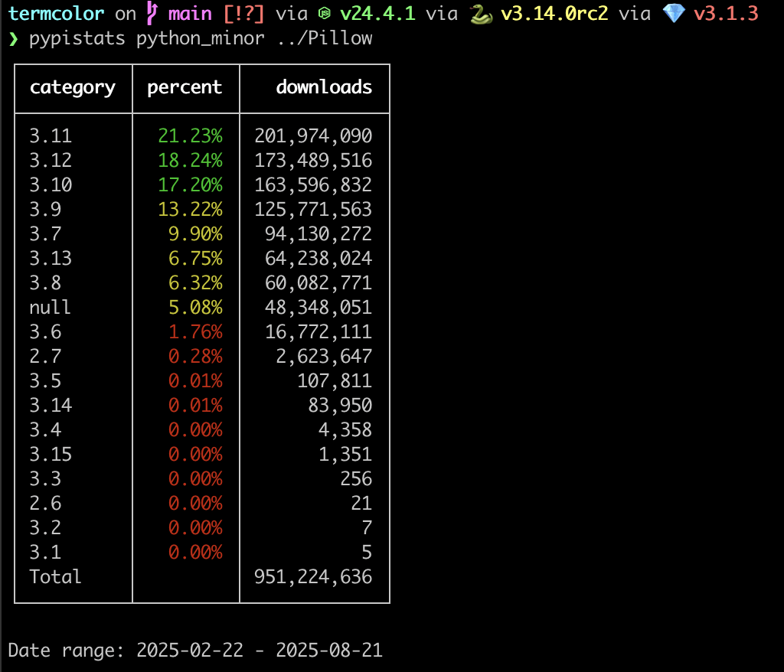Select category cell '3.5'
This screenshot has width=784, height=672.
click(x=45, y=381)
